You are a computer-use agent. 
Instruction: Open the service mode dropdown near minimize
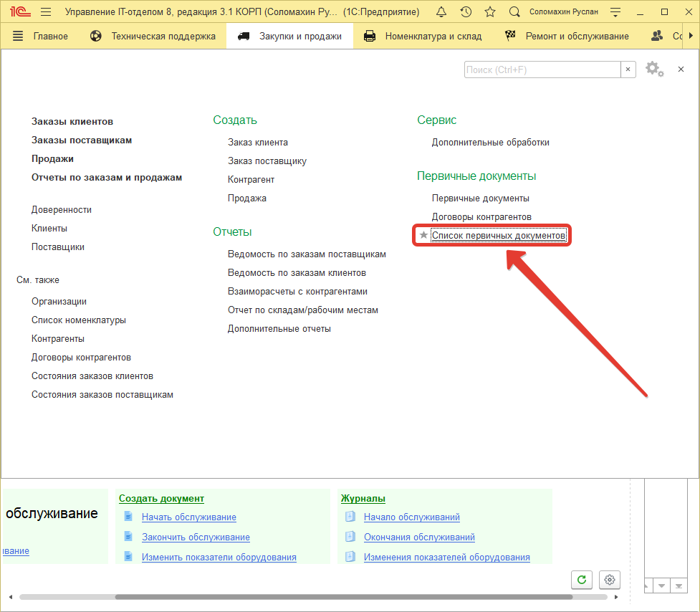coord(615,11)
